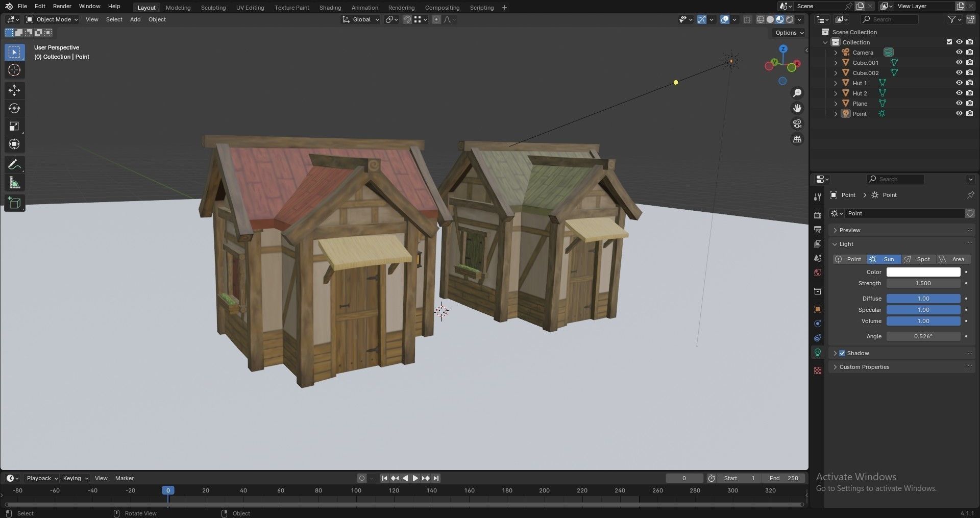Hide the Camera object in viewport

pyautogui.click(x=959, y=52)
